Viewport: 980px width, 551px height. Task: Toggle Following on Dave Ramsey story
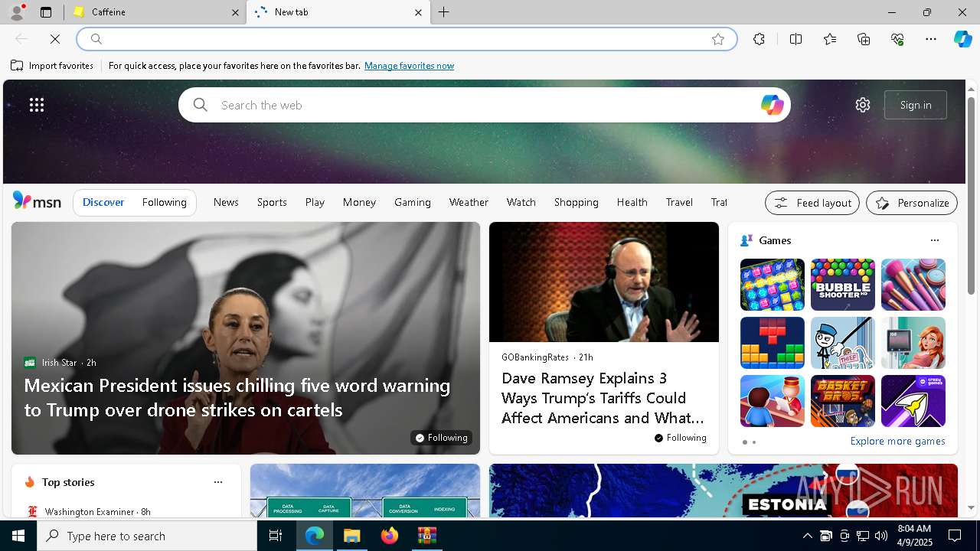pos(680,438)
